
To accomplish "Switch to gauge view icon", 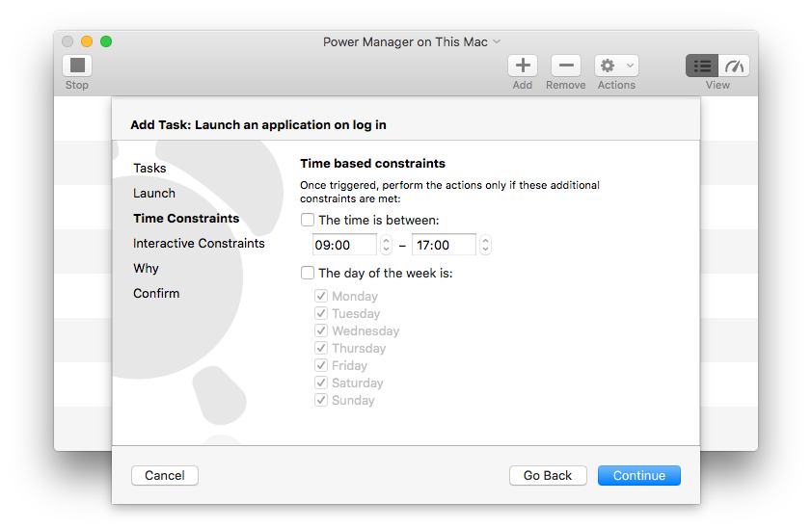I will (735, 66).
